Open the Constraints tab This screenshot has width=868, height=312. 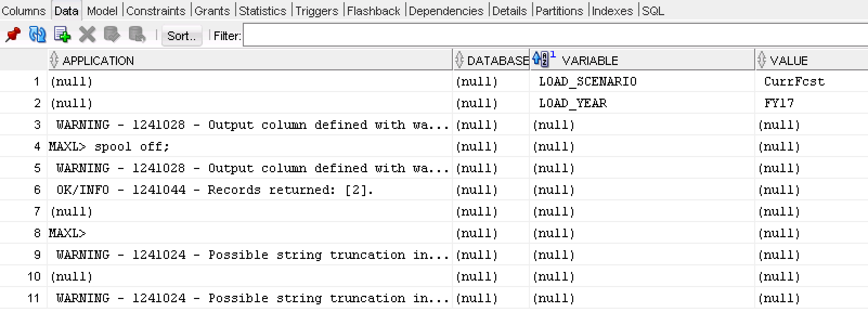point(156,11)
